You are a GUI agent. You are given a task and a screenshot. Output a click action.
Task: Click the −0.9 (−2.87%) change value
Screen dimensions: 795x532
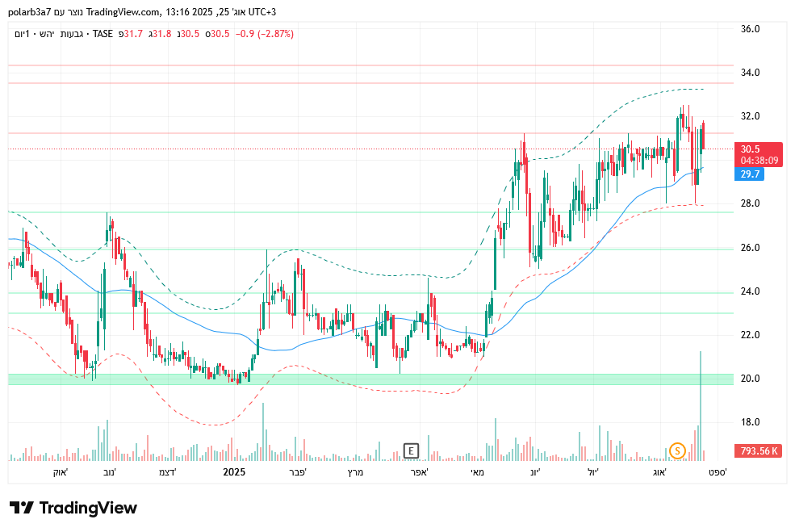click(x=264, y=34)
